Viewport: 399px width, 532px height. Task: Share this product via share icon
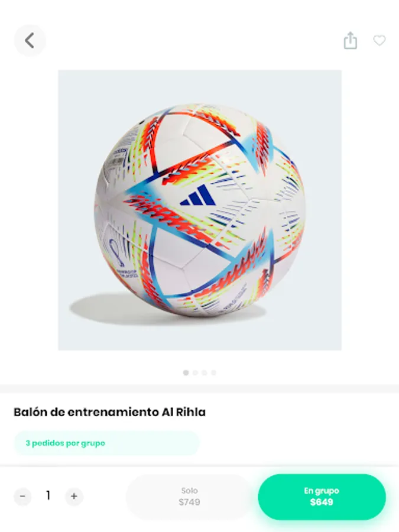pyautogui.click(x=350, y=40)
